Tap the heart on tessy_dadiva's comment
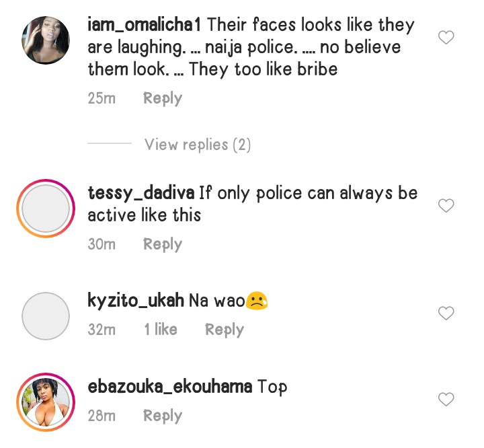 tap(446, 206)
